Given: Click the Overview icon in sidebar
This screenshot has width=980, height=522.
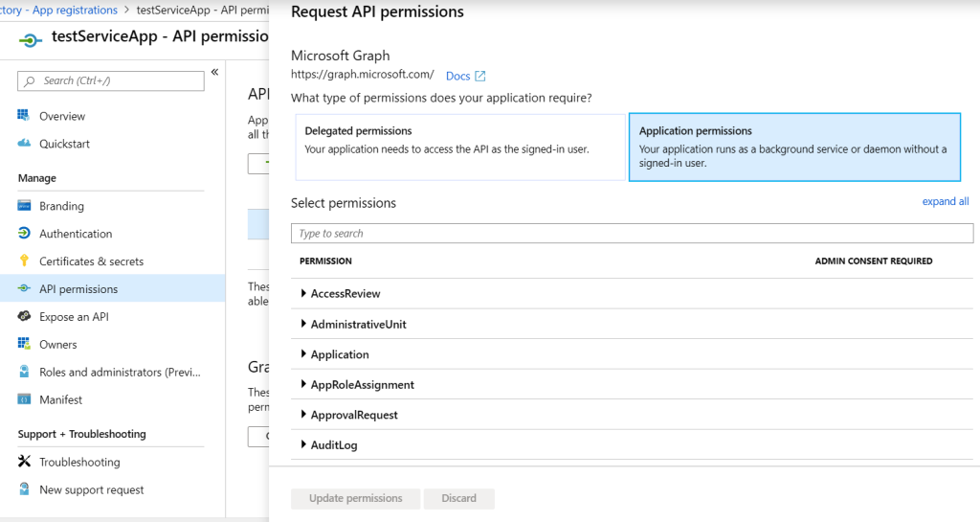Looking at the screenshot, I should [24, 116].
